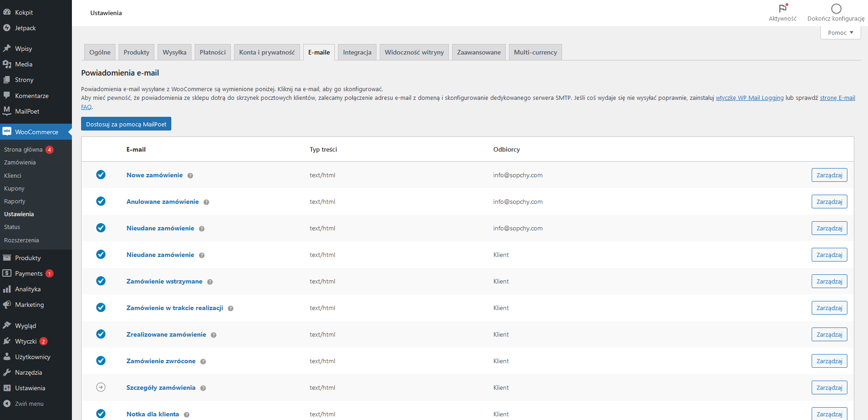Open the Multi-currency tab
This screenshot has width=868, height=420.
535,52
